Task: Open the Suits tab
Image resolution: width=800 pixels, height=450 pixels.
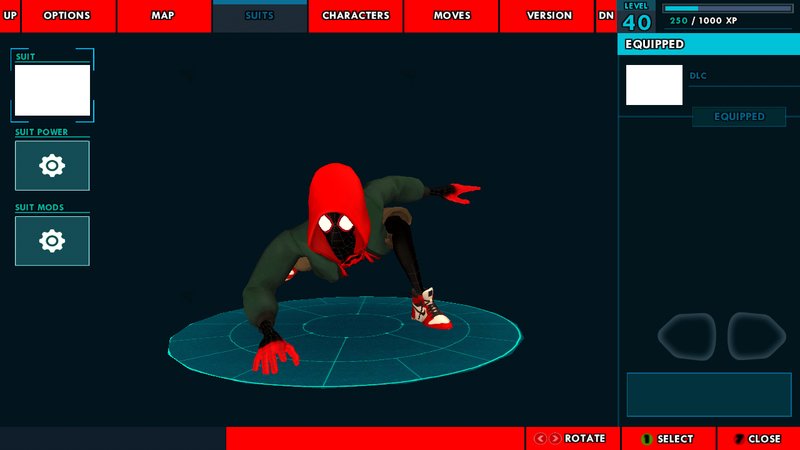Action: point(260,16)
